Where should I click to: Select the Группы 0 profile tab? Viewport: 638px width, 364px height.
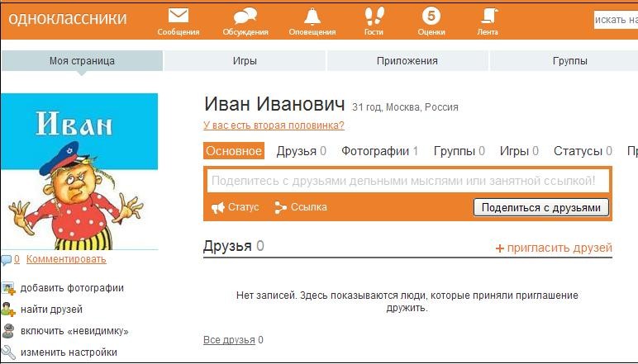459,151
